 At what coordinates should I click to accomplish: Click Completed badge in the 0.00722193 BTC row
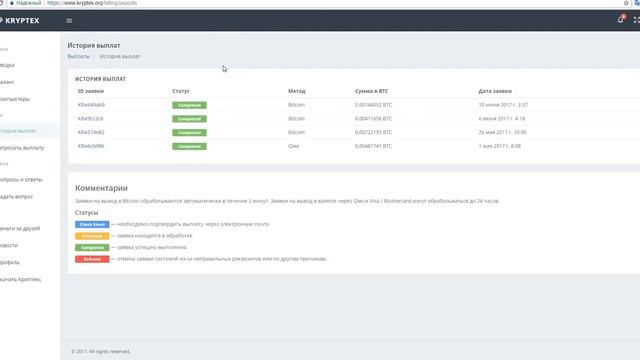point(189,133)
